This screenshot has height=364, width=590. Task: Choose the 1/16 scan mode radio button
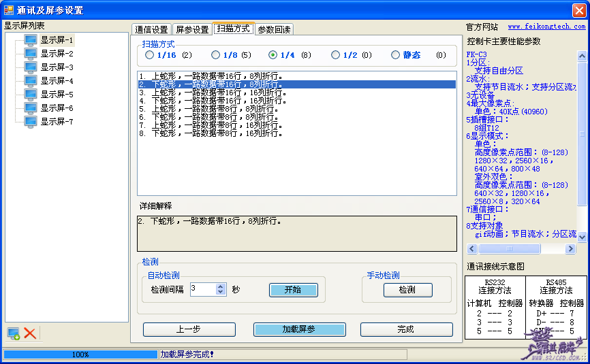pyautogui.click(x=149, y=55)
